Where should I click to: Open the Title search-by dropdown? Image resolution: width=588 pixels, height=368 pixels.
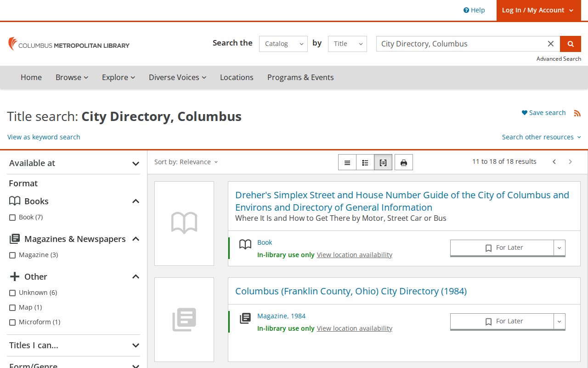[347, 44]
